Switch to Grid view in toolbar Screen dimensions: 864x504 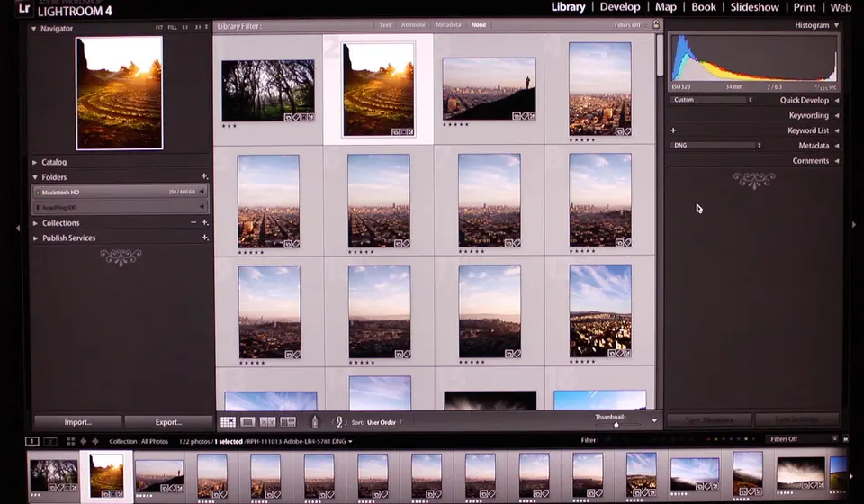(228, 421)
